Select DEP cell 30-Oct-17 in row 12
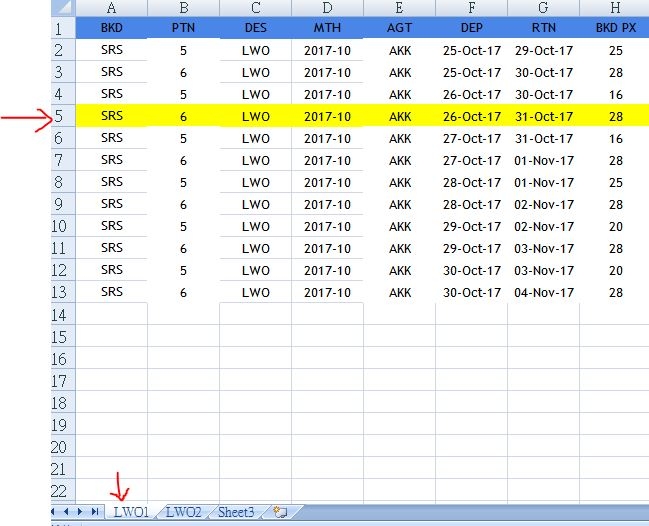The image size is (649, 526). [x=471, y=270]
